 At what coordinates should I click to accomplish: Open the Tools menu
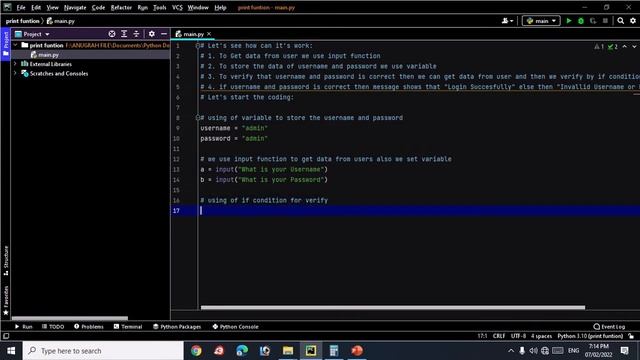click(x=160, y=7)
